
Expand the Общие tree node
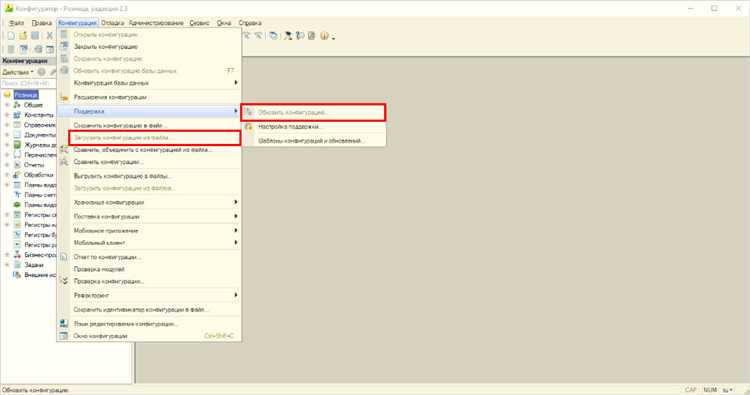click(7, 105)
